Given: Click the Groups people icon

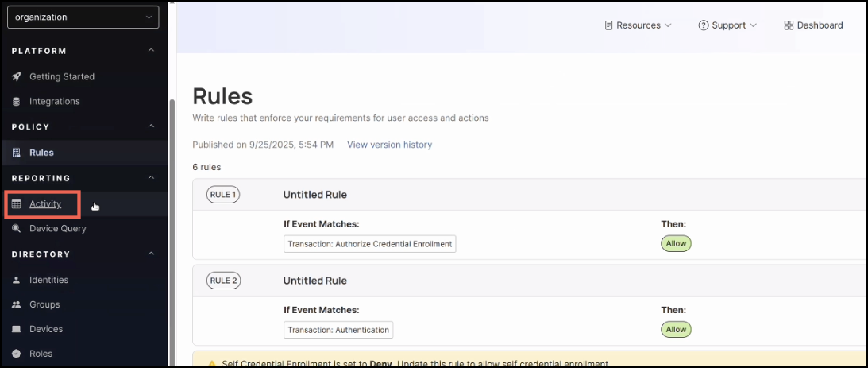Looking at the screenshot, I should 17,305.
